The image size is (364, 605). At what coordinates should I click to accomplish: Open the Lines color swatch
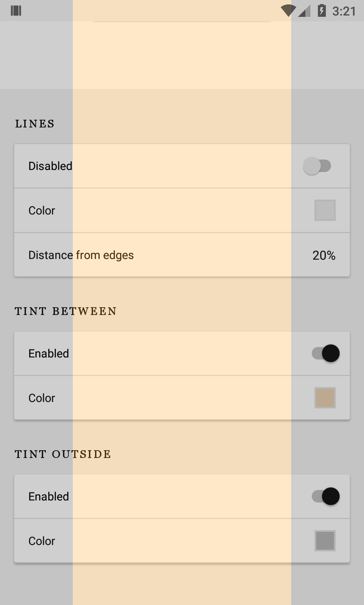coord(325,210)
